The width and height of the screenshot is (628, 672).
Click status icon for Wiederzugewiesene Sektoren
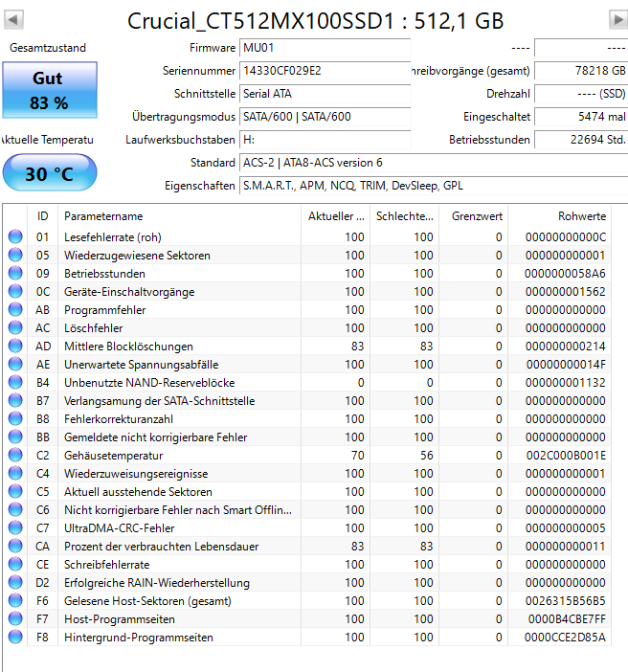click(15, 255)
